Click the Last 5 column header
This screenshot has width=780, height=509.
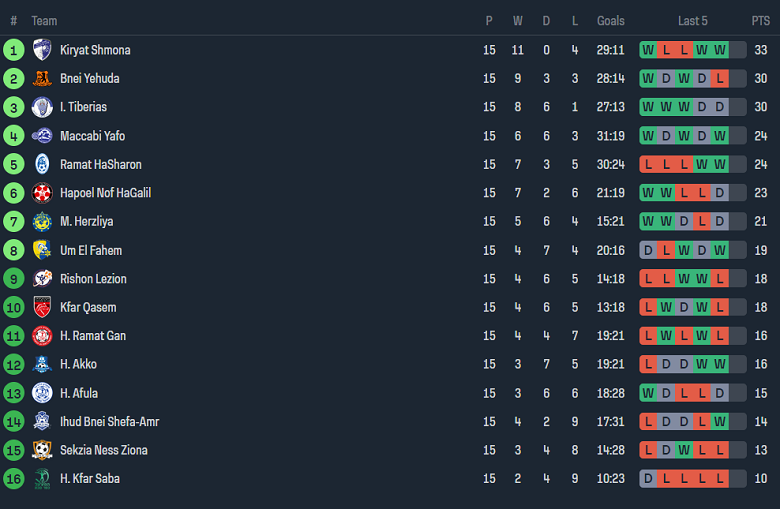(x=692, y=20)
